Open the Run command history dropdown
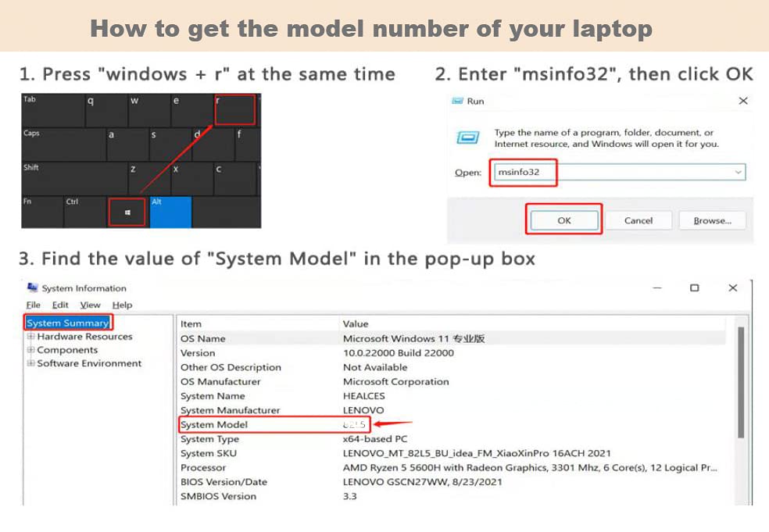 738,172
